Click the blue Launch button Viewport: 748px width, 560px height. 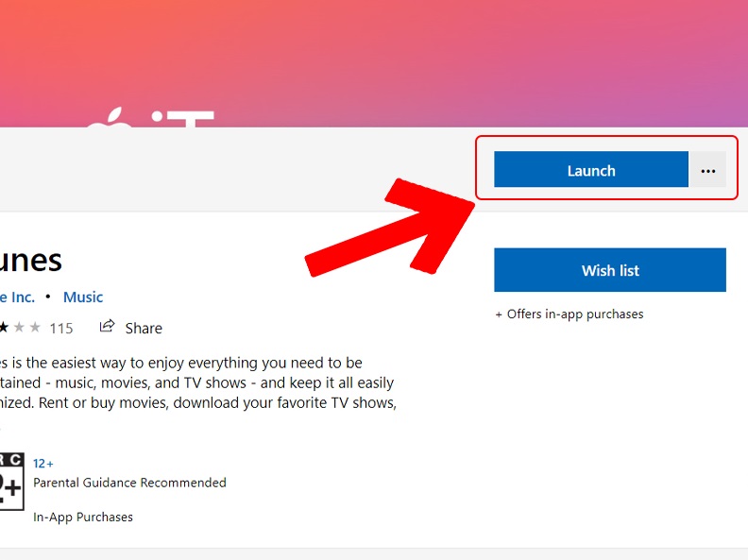(x=591, y=170)
